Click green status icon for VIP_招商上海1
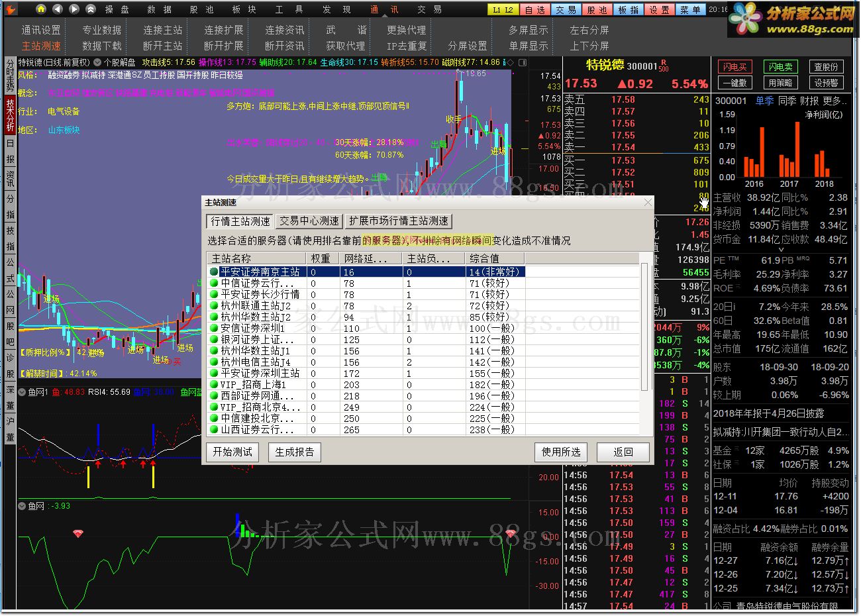The width and height of the screenshot is (861, 616). pyautogui.click(x=214, y=384)
